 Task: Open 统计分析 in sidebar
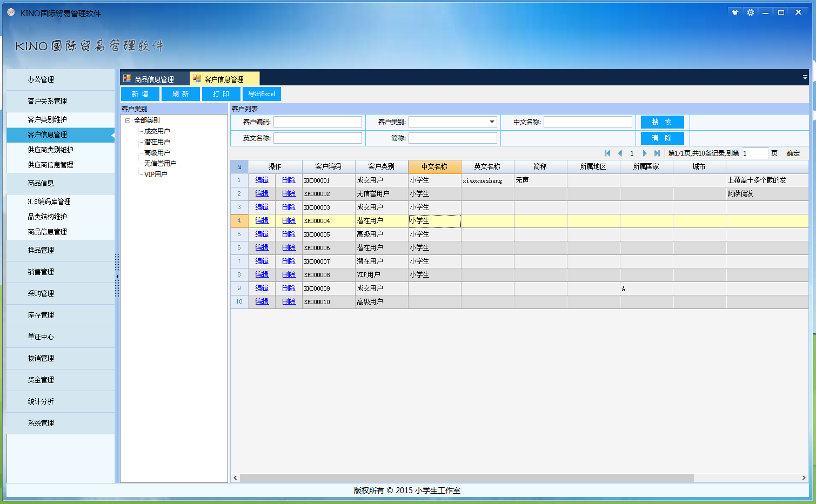coord(61,401)
